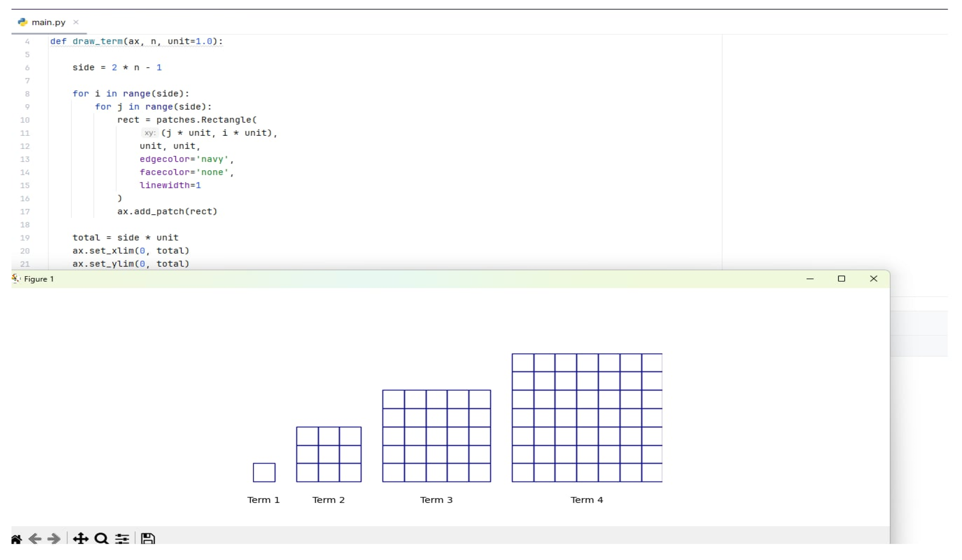Click the Figure 1 window icon

[x=16, y=279]
